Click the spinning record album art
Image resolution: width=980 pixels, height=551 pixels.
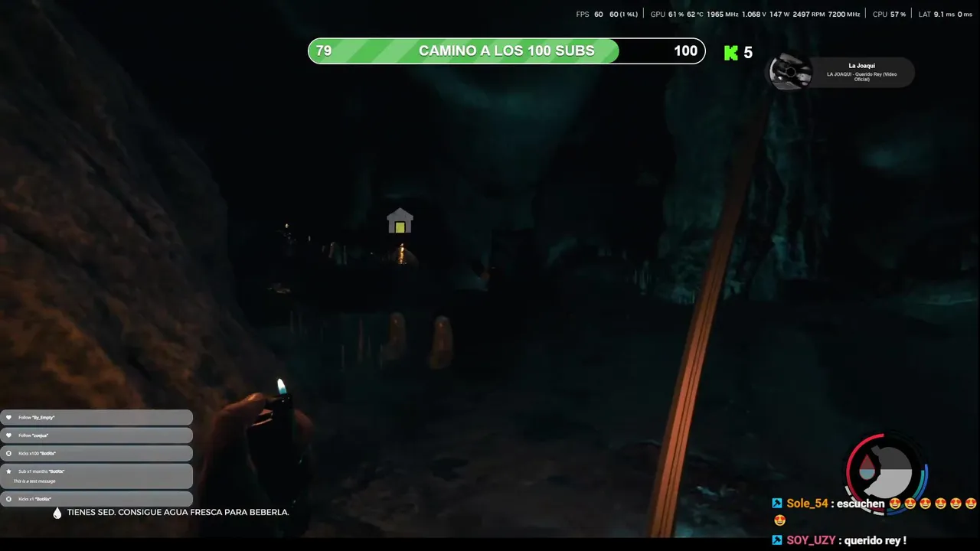click(x=789, y=73)
